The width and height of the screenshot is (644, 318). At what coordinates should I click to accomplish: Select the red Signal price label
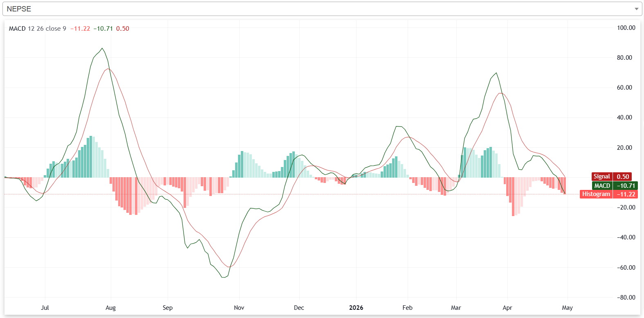tap(602, 176)
